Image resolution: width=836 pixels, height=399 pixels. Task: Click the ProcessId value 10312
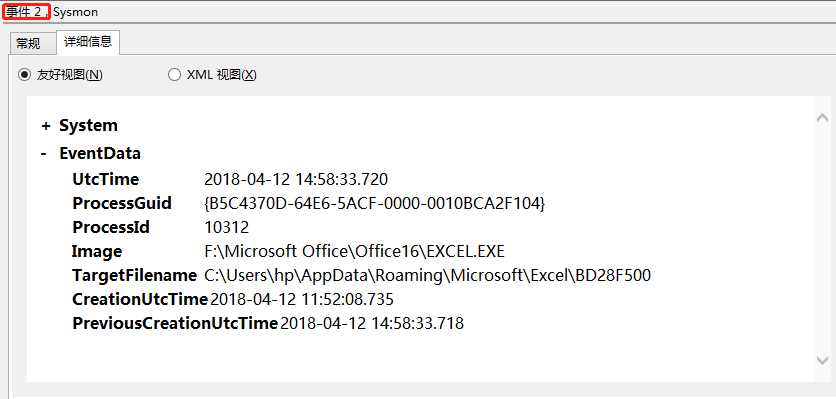(227, 228)
